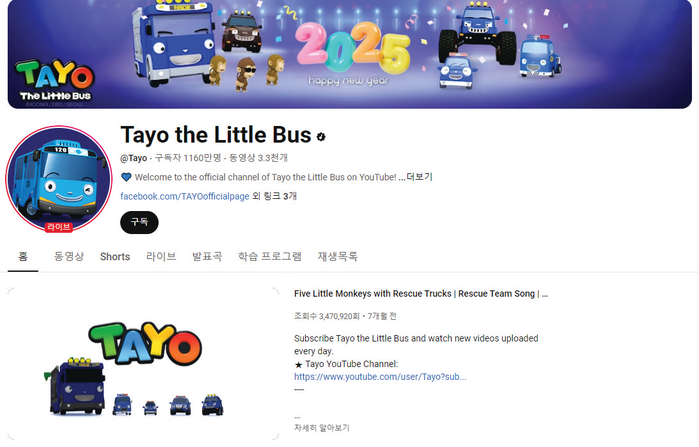Select the 발표곡 tab
The width and height of the screenshot is (699, 447).
click(x=207, y=257)
